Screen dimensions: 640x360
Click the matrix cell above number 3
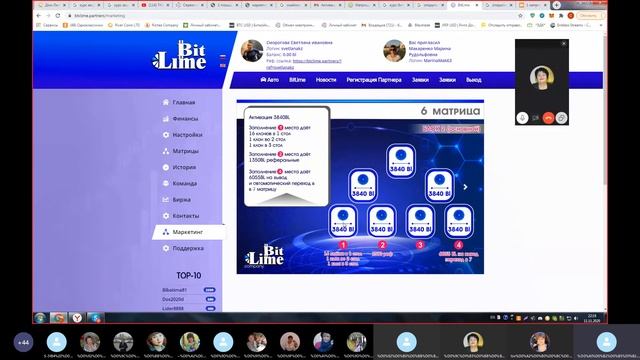(x=420, y=221)
